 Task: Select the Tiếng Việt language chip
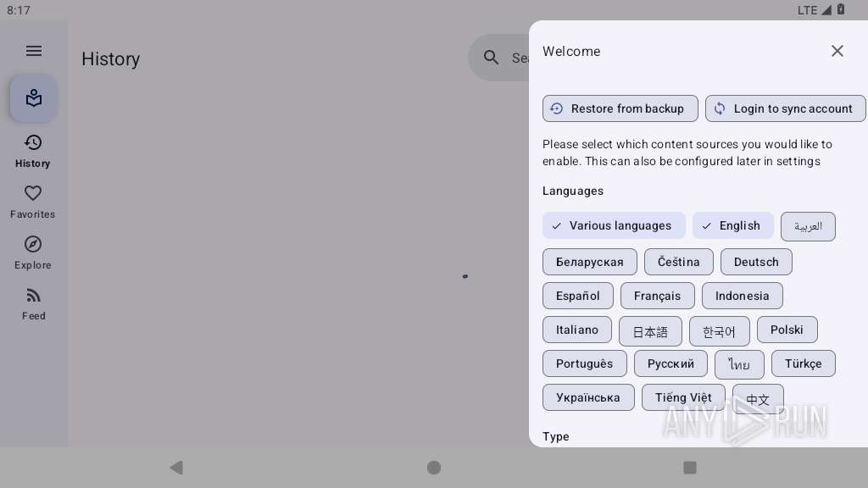683,397
